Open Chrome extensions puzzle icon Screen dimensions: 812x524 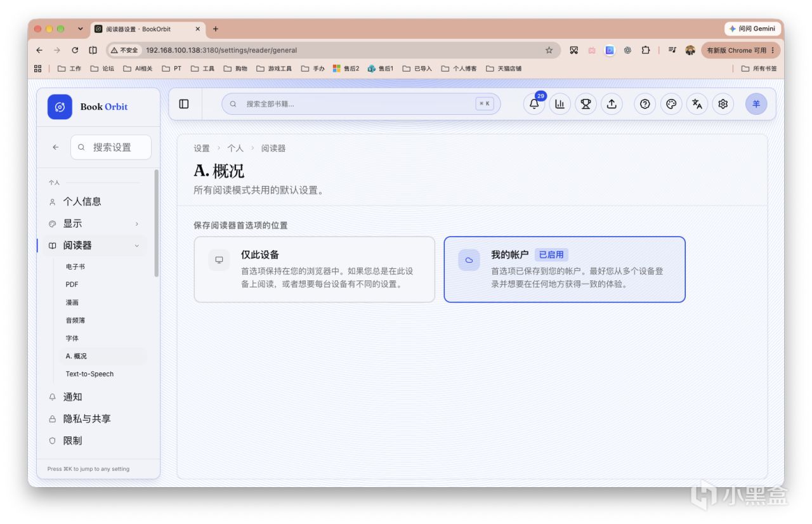[x=646, y=50]
